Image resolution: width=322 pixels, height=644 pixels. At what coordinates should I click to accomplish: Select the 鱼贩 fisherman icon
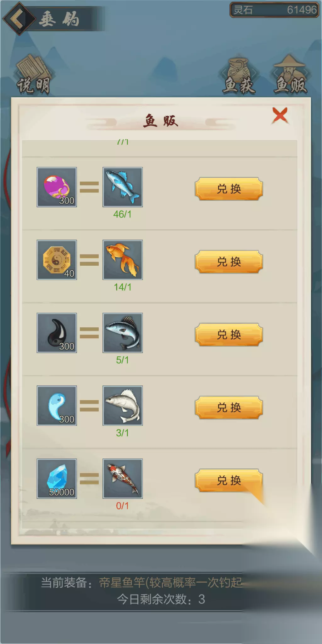click(290, 74)
